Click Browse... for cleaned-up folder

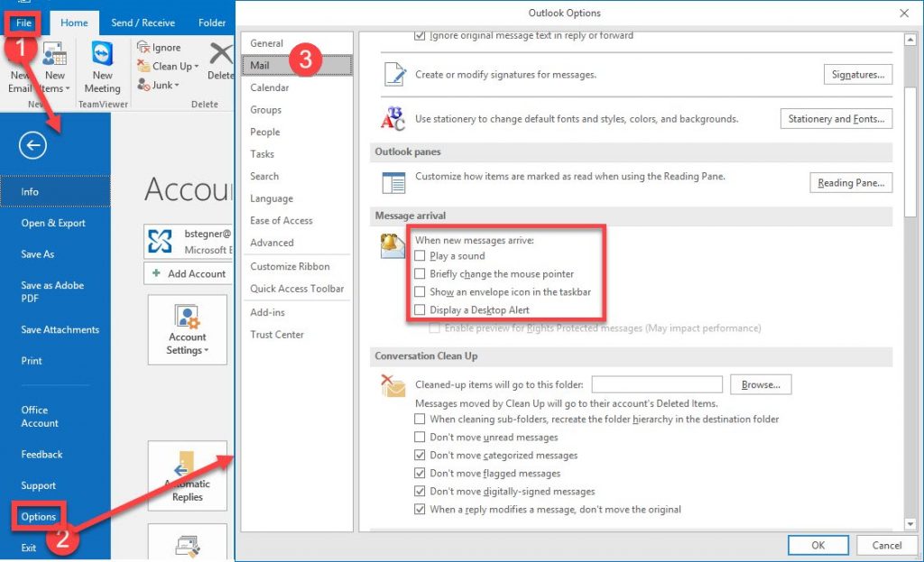coord(761,384)
